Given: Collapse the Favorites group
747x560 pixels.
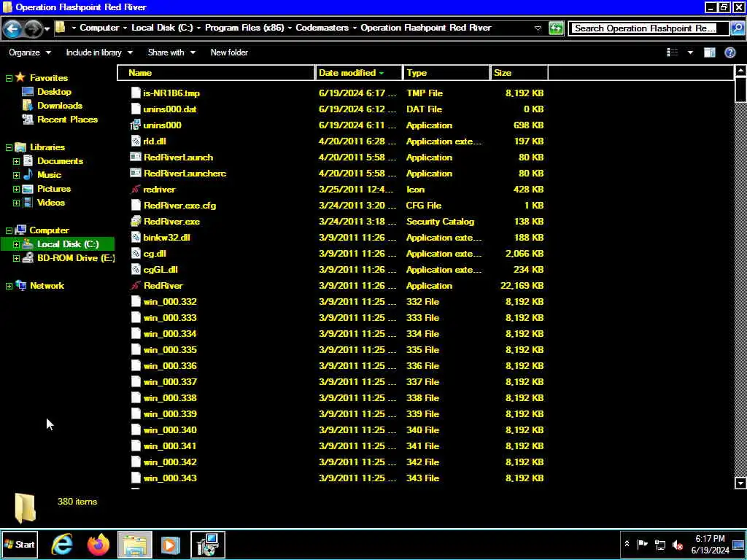Looking at the screenshot, I should (x=9, y=78).
